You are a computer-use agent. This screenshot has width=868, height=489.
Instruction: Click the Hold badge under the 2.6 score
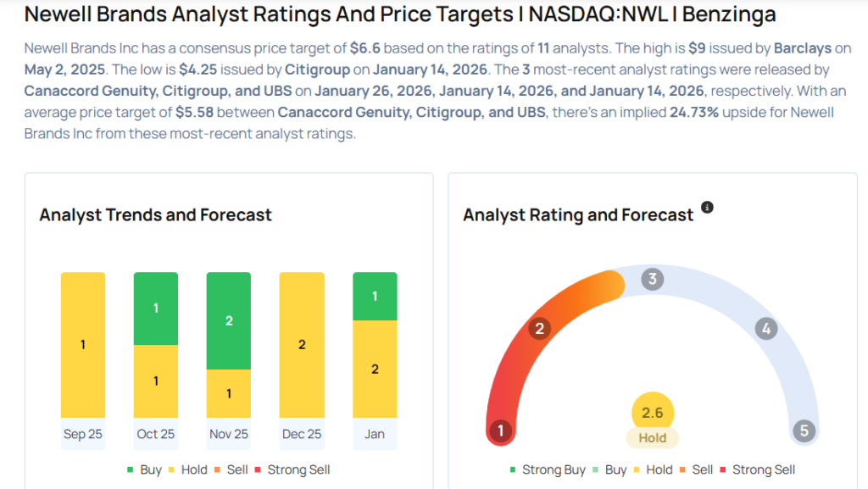click(653, 438)
